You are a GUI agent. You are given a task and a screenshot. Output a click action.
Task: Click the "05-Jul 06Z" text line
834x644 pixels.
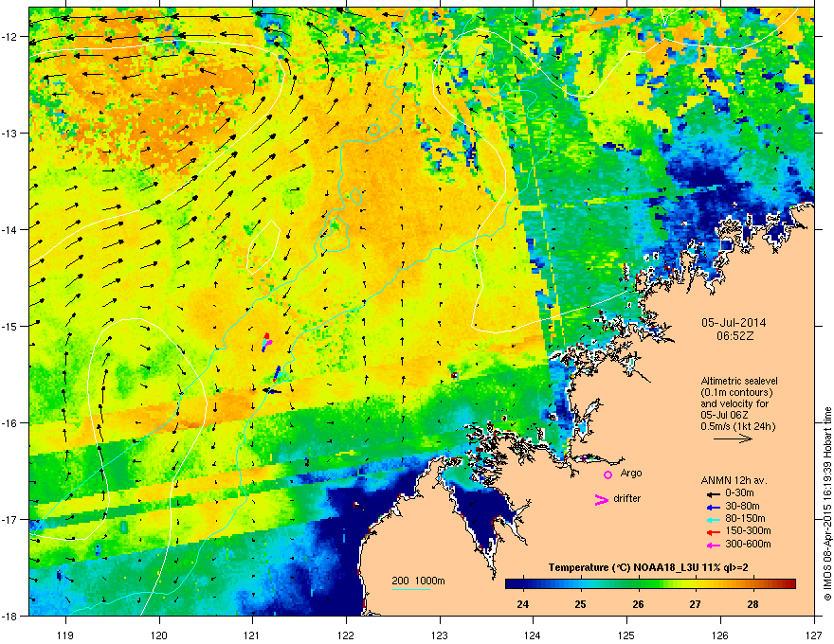click(x=725, y=415)
